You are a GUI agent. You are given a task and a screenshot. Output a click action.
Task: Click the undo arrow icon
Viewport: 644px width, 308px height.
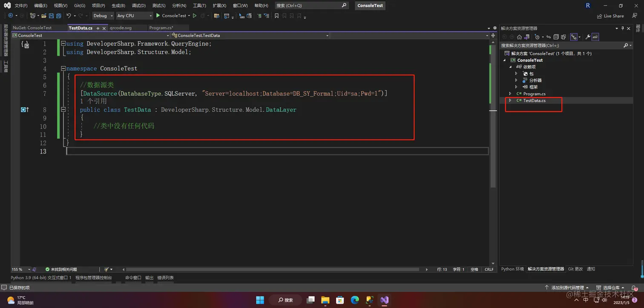pos(69,16)
